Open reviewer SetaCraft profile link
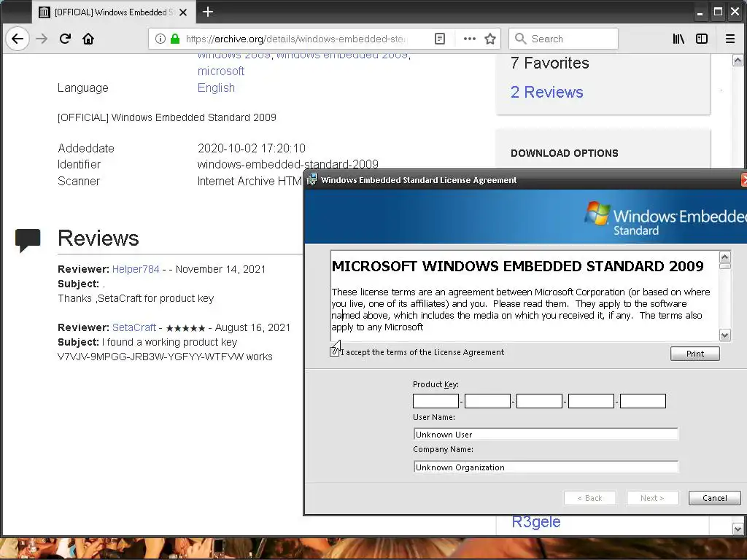The width and height of the screenshot is (747, 560). pos(134,327)
